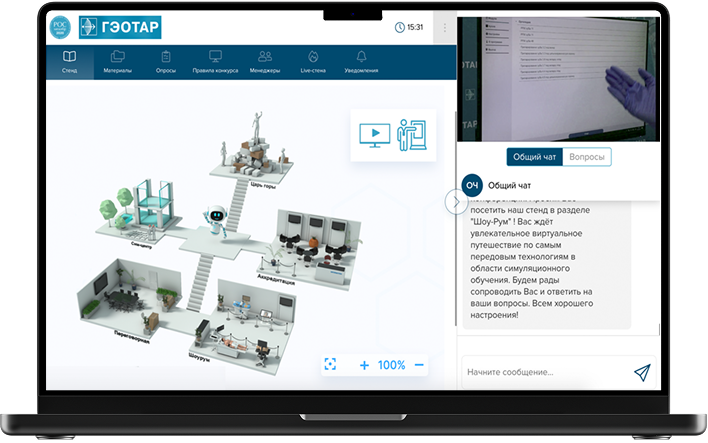Zoom in with the plus button

click(364, 365)
